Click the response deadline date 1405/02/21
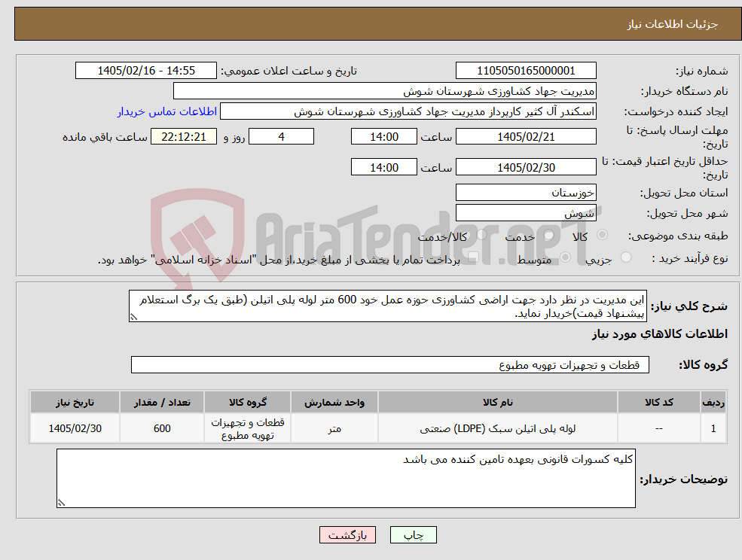Image resolution: width=742 pixels, height=560 pixels. (526, 137)
